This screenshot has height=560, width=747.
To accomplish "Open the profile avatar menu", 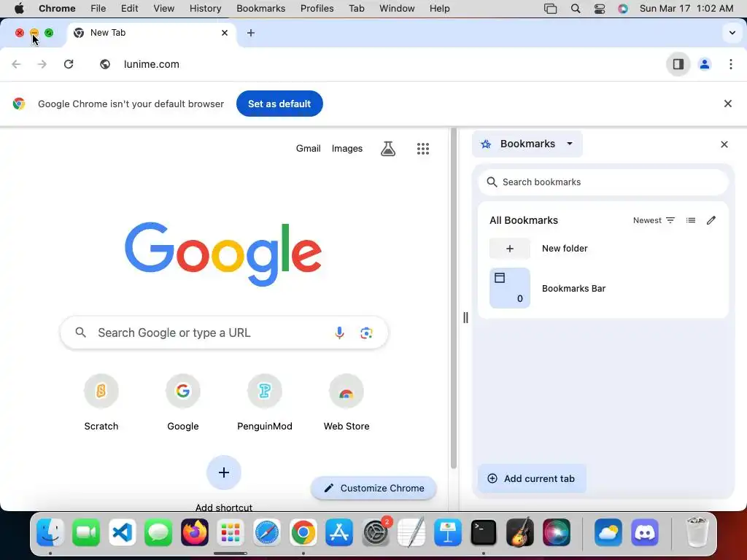I will (x=704, y=64).
